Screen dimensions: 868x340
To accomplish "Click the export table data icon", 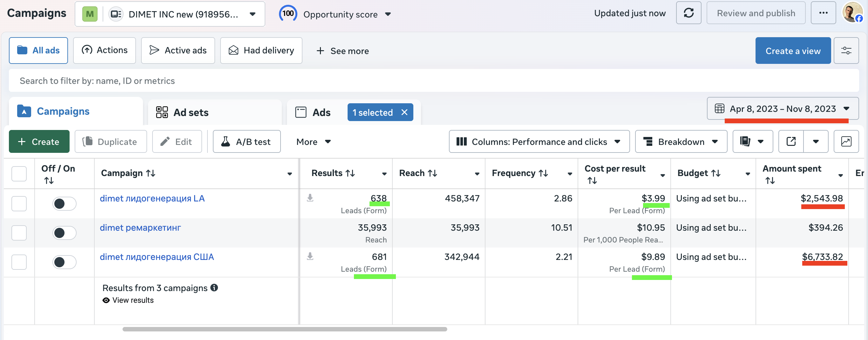I will (x=791, y=141).
